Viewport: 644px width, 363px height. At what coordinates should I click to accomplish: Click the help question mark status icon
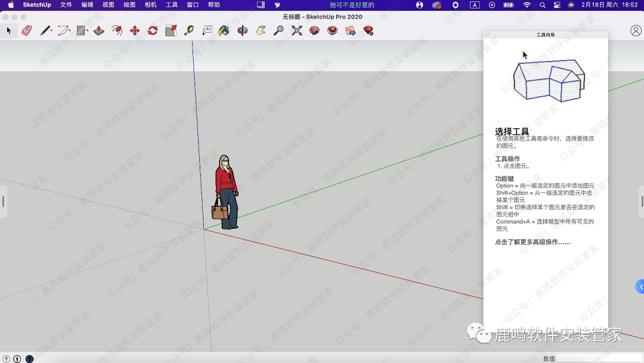click(29, 359)
